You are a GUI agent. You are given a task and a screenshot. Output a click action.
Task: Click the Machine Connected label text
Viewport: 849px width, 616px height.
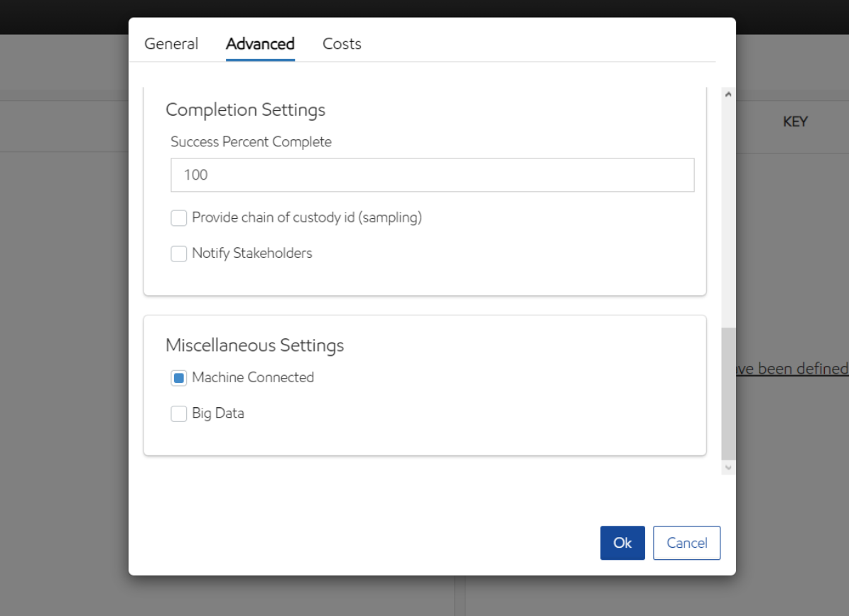click(x=252, y=378)
